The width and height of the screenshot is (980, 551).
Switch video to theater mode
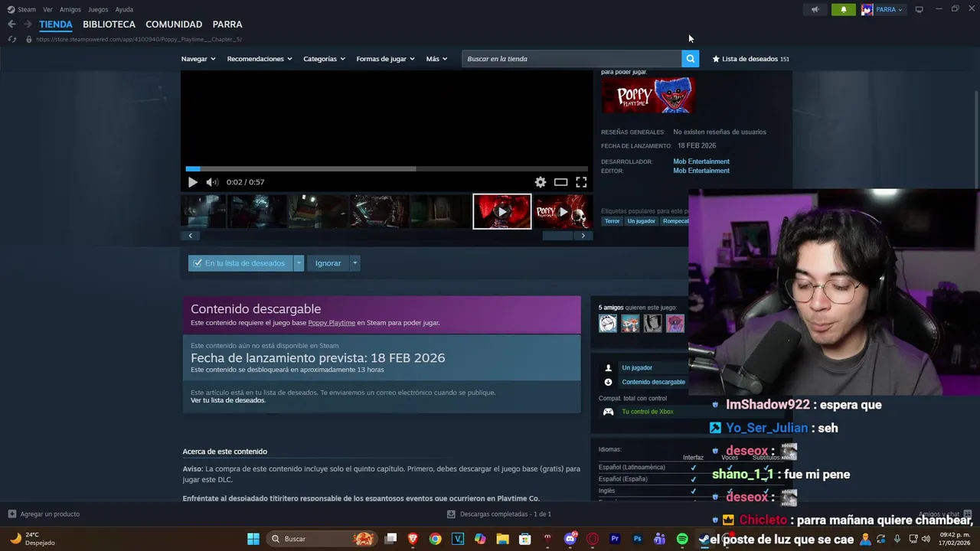pyautogui.click(x=560, y=182)
